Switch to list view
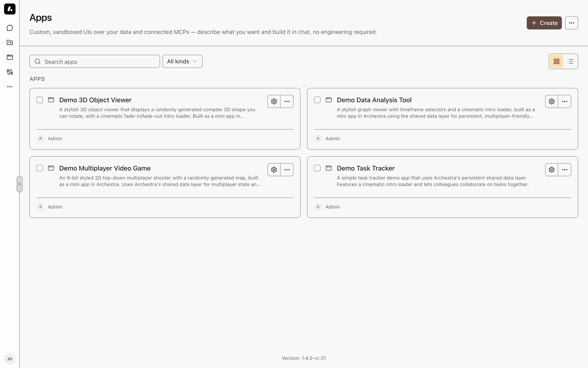Image resolution: width=588 pixels, height=368 pixels. pos(570,61)
